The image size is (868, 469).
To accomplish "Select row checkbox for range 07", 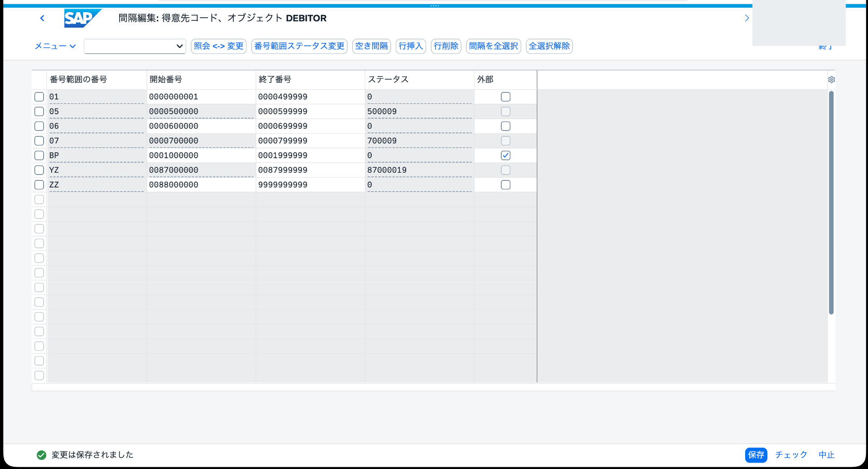I will [x=39, y=141].
